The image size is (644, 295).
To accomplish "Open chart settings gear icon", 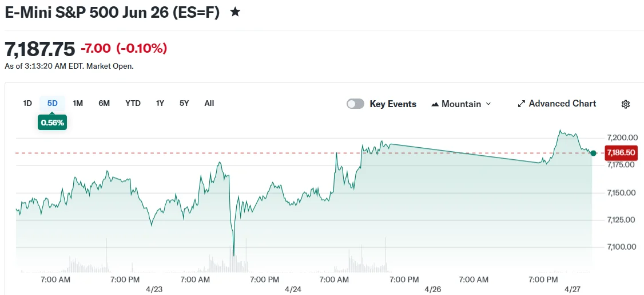I will pos(625,104).
